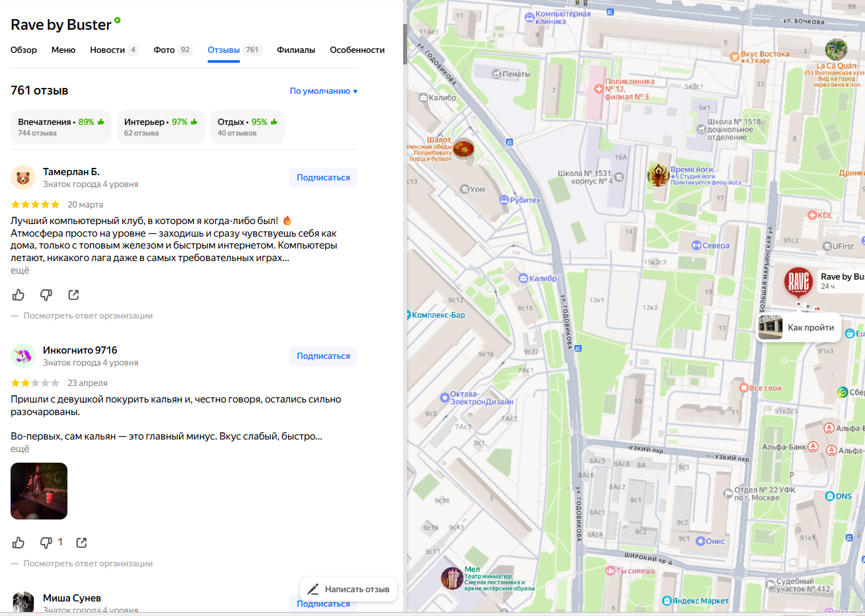Open the По умолчанию sort dropdown
This screenshot has height=616, width=865.
click(x=324, y=91)
